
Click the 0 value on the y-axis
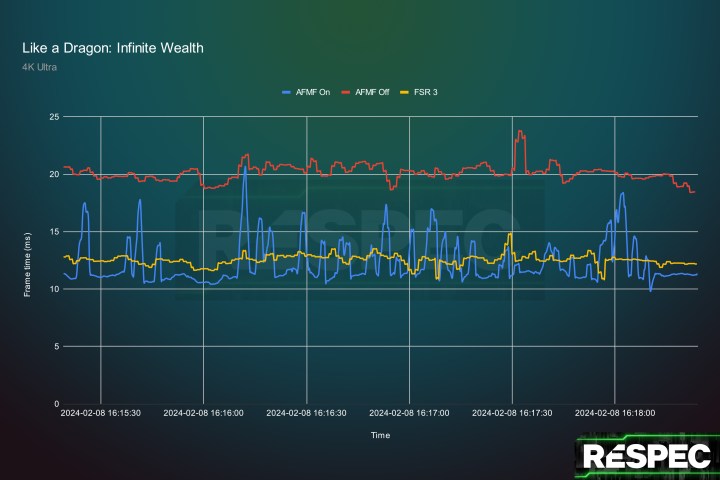[57, 403]
